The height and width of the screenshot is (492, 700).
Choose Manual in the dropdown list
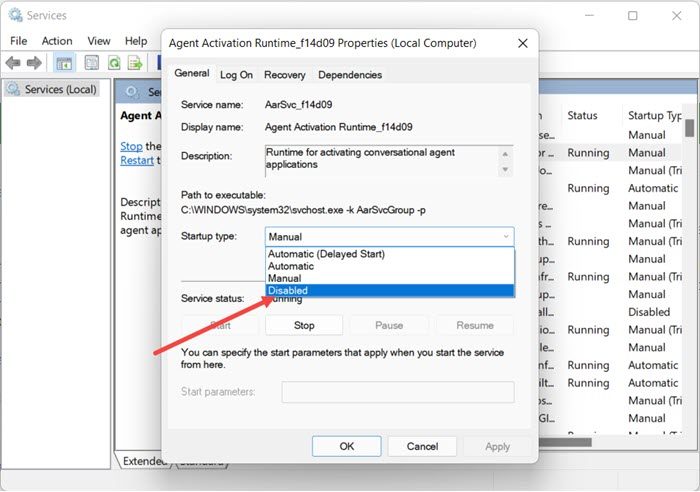pos(390,278)
